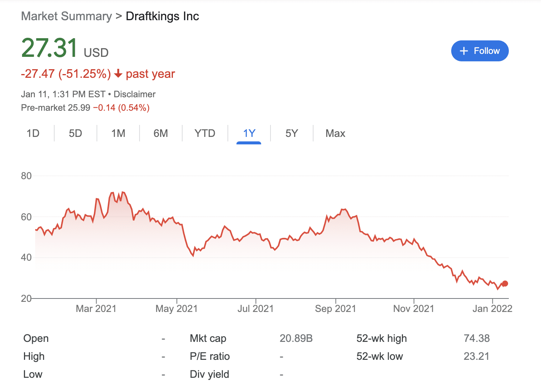Click the red current price dot on chart
This screenshot has height=392, width=541.
click(x=505, y=284)
